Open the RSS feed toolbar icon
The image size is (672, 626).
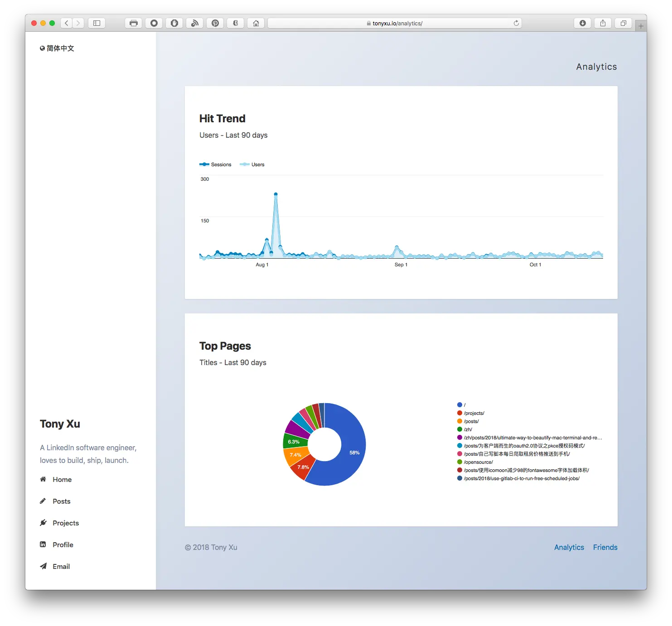[x=194, y=23]
